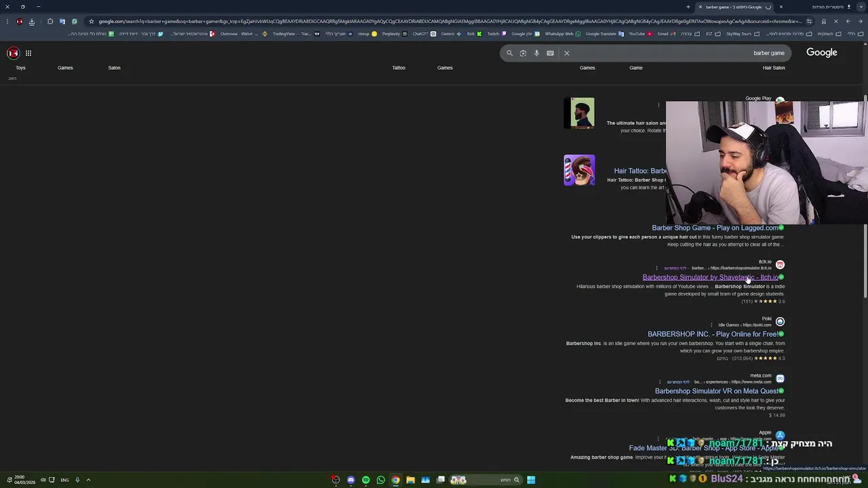Open Chrome from the taskbar
Viewport: 868px width, 488px height.
click(395, 480)
